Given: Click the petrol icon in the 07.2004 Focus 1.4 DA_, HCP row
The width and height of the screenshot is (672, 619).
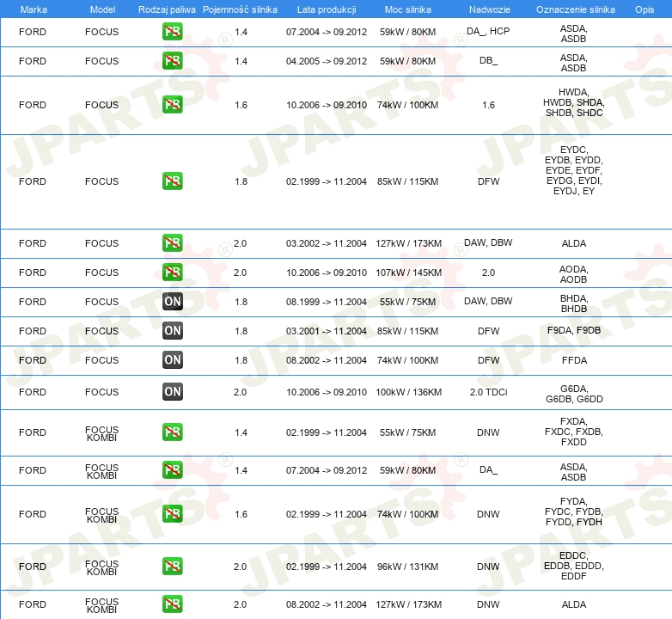Looking at the screenshot, I should 172,31.
